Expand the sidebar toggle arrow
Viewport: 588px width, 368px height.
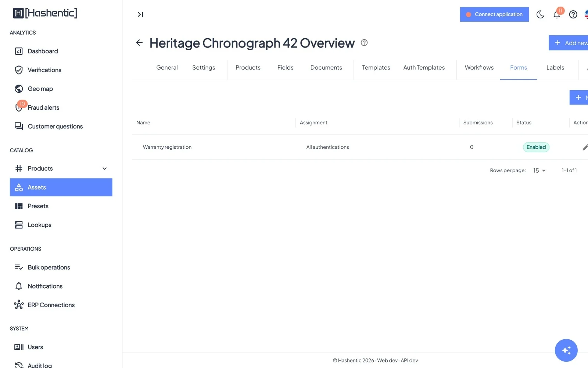(140, 14)
